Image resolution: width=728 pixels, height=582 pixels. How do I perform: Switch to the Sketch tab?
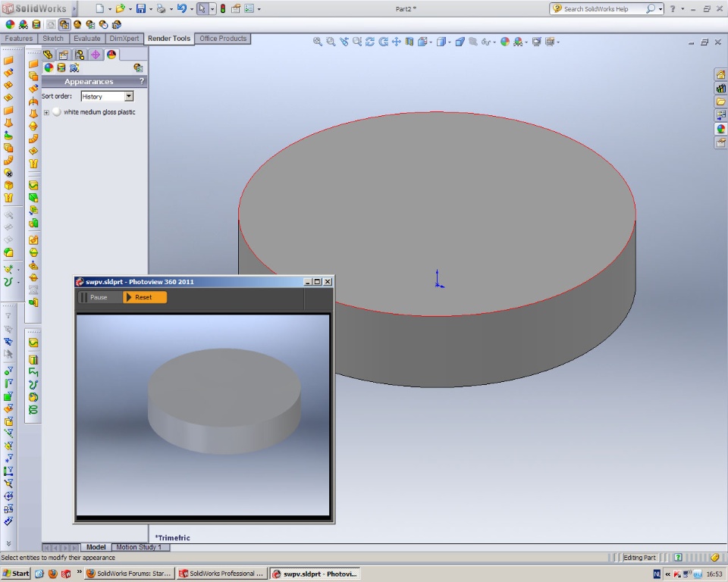tap(53, 39)
